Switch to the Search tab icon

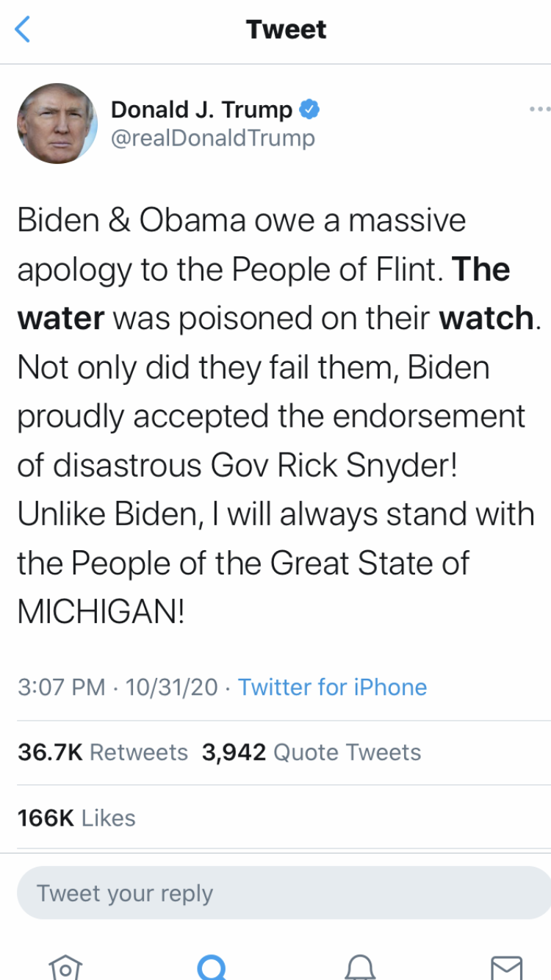(212, 967)
